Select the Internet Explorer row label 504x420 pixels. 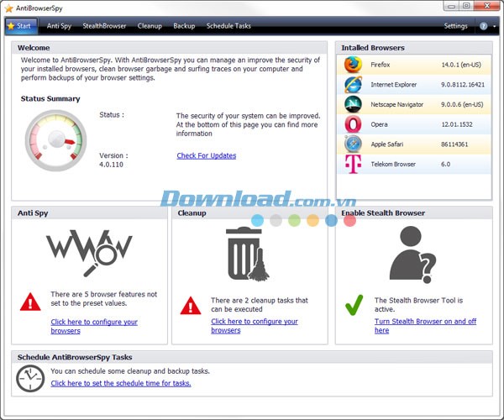click(393, 85)
